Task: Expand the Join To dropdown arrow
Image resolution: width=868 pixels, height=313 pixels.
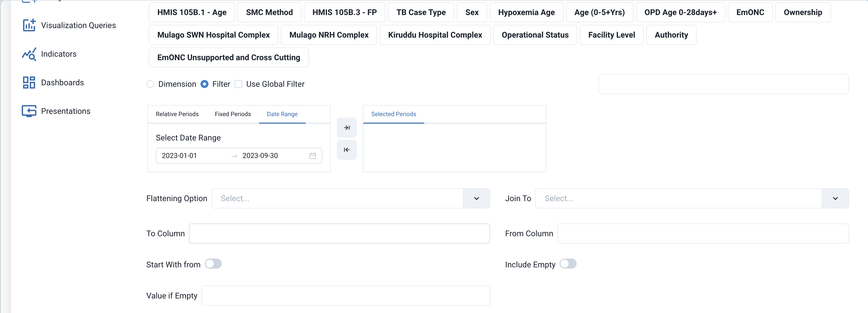Action: click(x=835, y=198)
